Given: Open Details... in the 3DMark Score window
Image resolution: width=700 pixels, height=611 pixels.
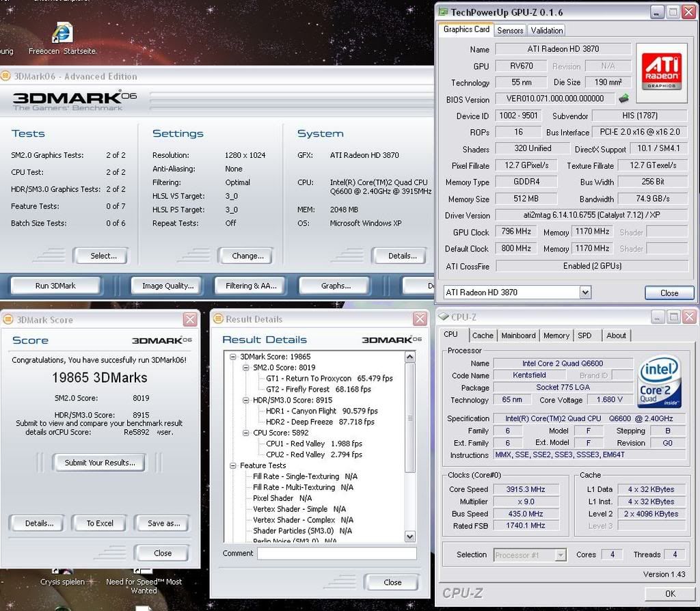Looking at the screenshot, I should click(39, 523).
